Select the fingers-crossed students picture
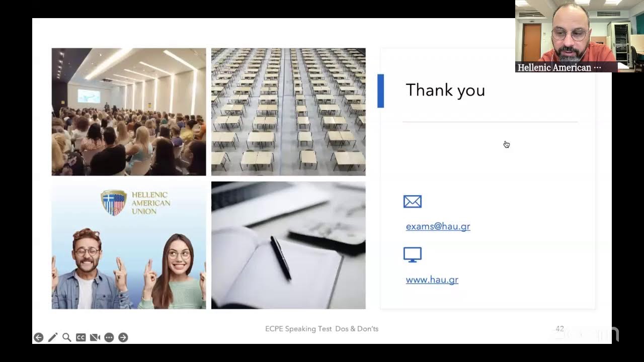This screenshot has height=362, width=644. pyautogui.click(x=129, y=245)
